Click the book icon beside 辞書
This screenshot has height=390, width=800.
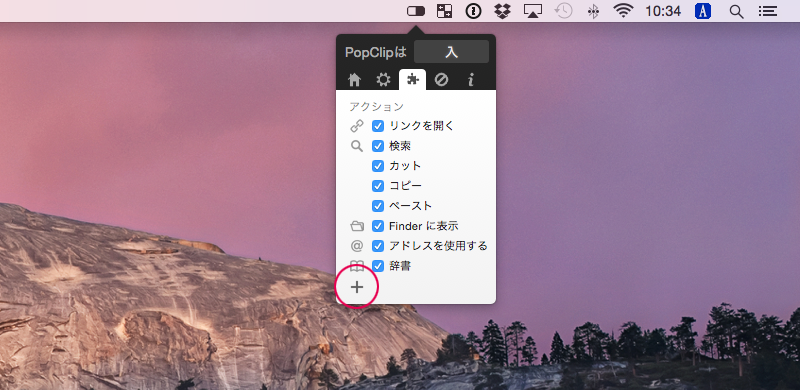[357, 266]
